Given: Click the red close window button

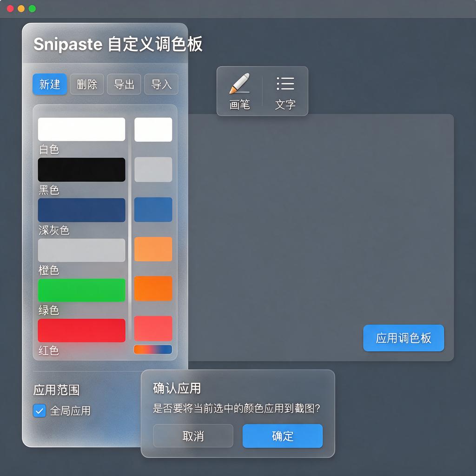Looking at the screenshot, I should 10,8.
